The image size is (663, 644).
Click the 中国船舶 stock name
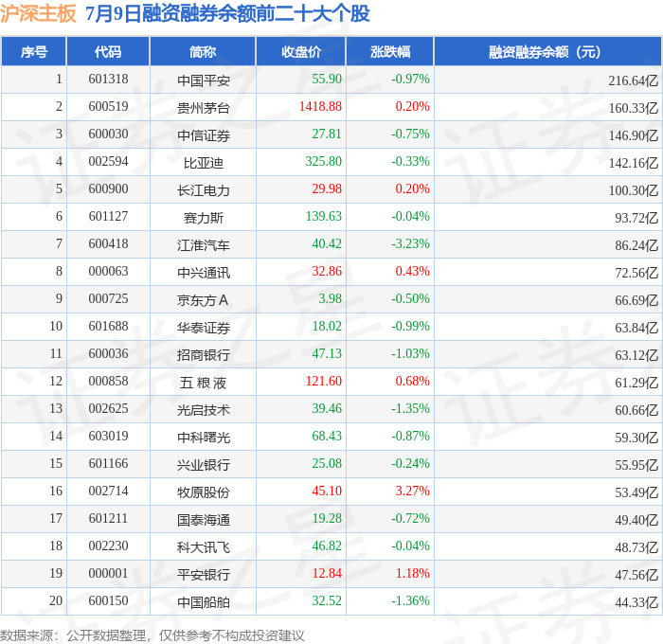(204, 602)
